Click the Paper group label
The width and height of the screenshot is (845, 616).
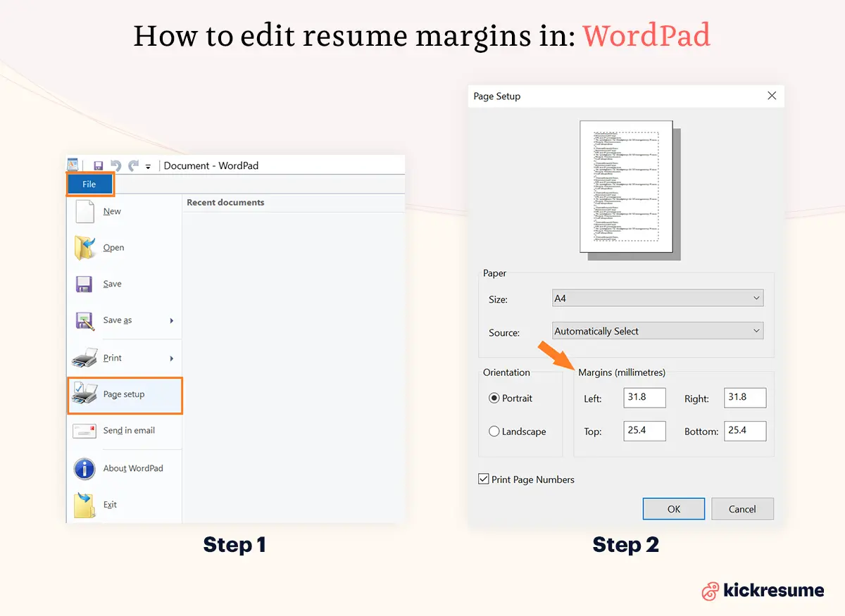pyautogui.click(x=494, y=273)
